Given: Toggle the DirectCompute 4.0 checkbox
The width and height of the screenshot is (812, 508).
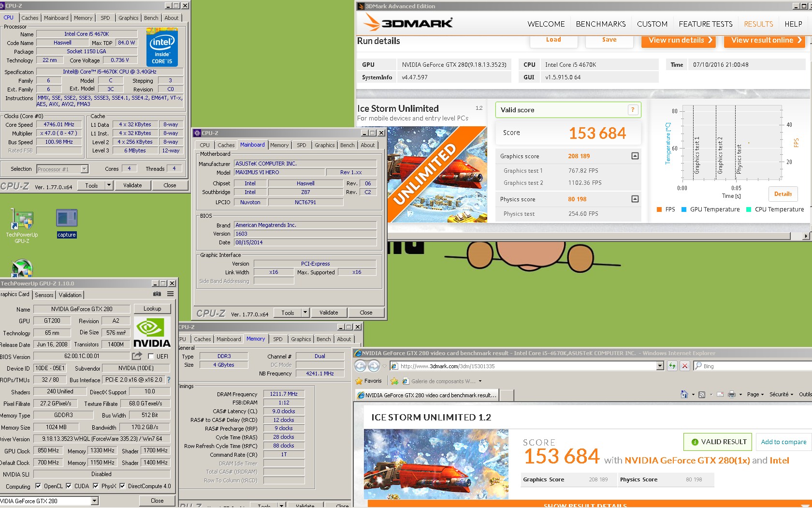Looking at the screenshot, I should coord(122,486).
